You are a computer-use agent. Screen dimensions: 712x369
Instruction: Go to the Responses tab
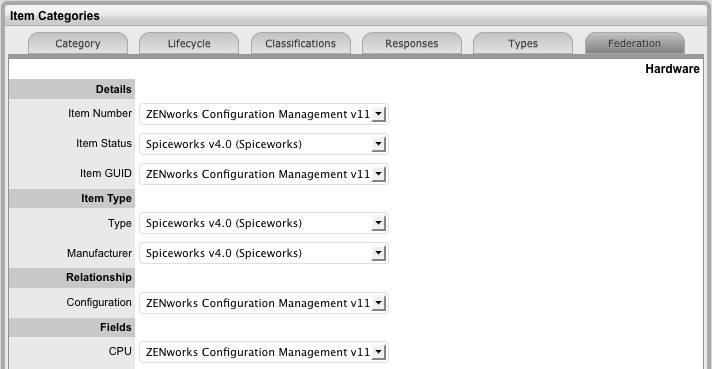point(412,44)
